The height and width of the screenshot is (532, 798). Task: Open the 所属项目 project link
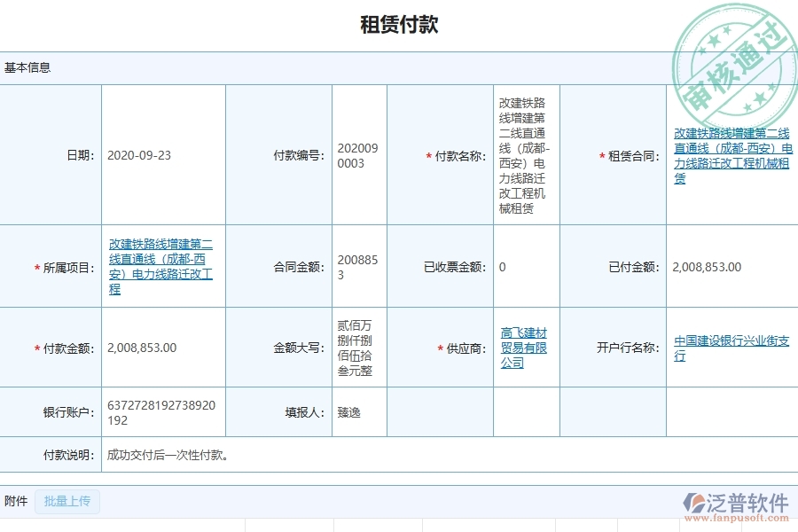160,266
